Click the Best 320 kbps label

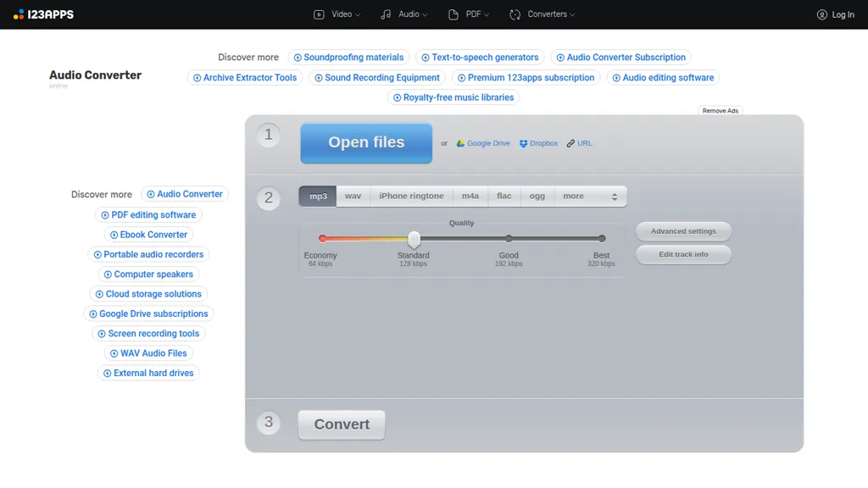pyautogui.click(x=601, y=259)
